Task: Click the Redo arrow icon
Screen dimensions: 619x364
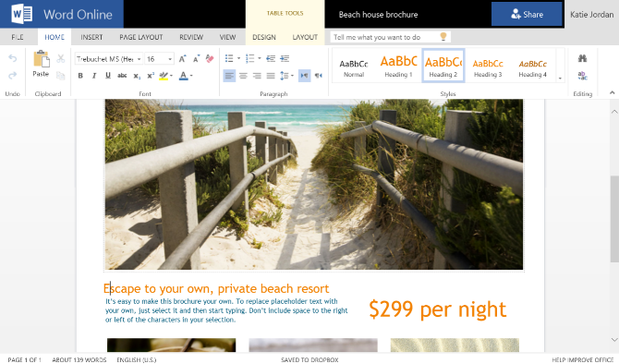Action: coord(13,75)
